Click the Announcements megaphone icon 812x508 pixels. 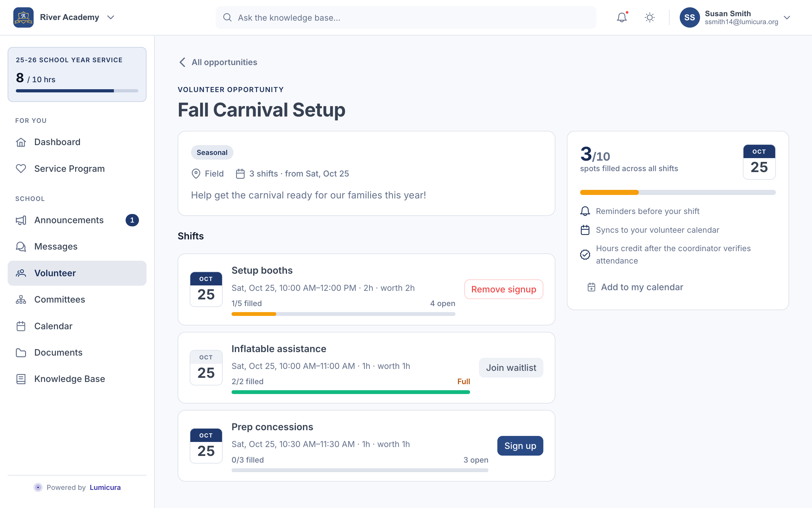tap(21, 220)
